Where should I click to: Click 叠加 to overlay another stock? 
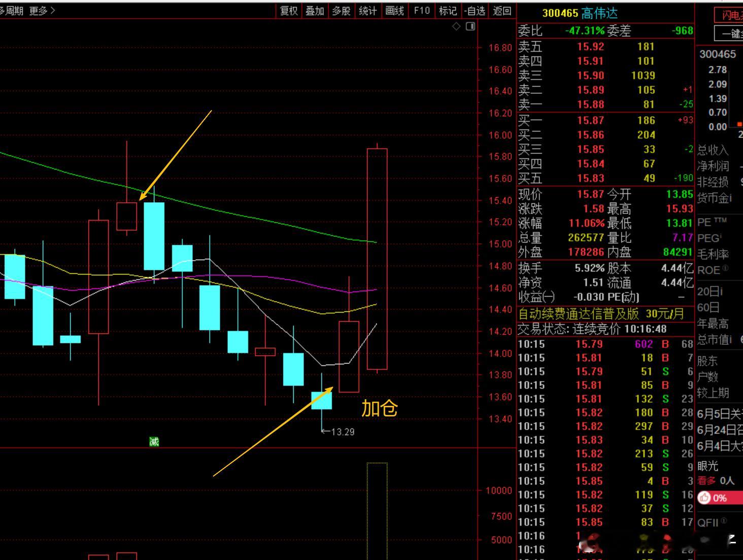click(315, 11)
